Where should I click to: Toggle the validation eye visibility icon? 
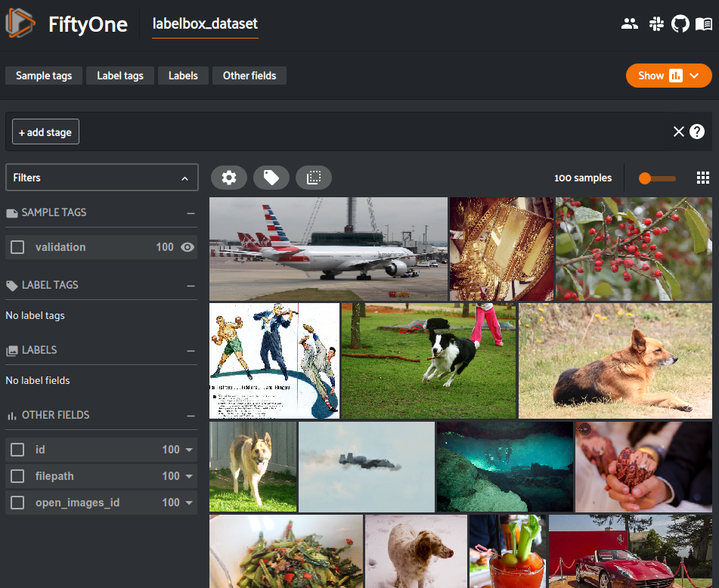tap(187, 247)
